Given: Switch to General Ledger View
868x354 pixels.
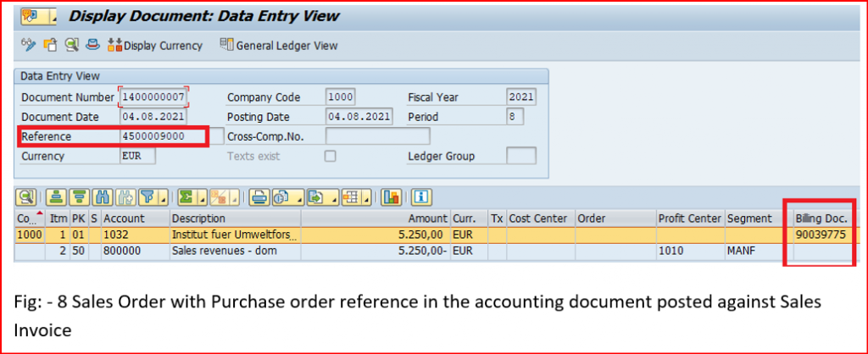Looking at the screenshot, I should coord(278,46).
